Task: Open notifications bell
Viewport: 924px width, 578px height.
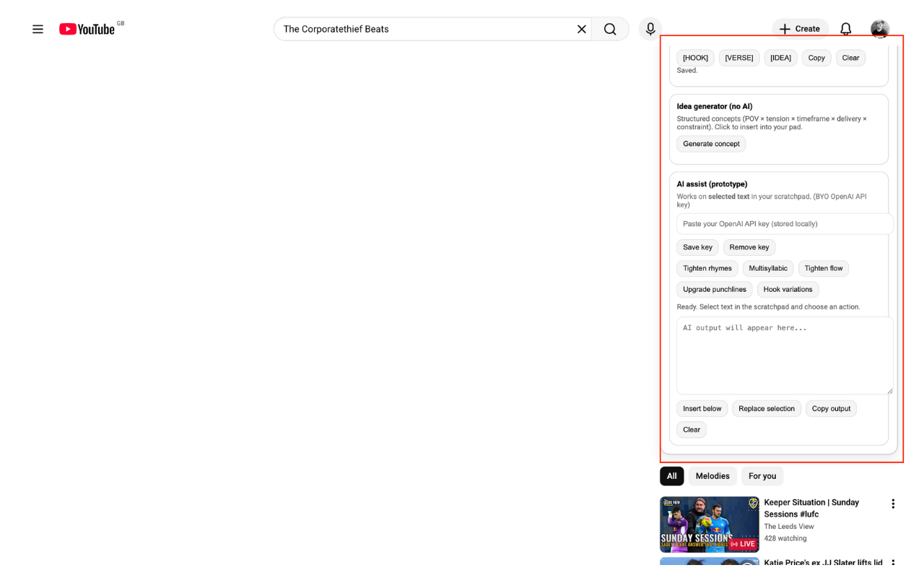Action: pos(846,29)
